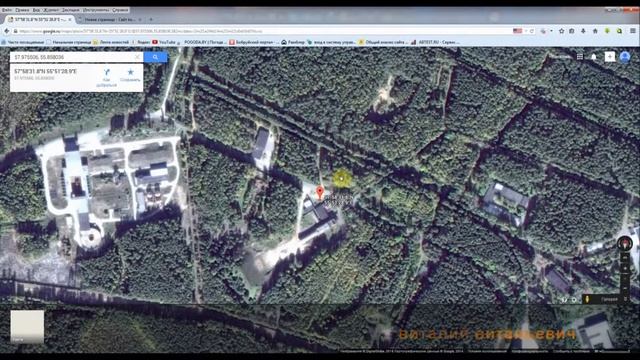Viewport: 640px width, 360px height.
Task: Open the Начальная страница bookmark
Action: pyautogui.click(x=69, y=42)
